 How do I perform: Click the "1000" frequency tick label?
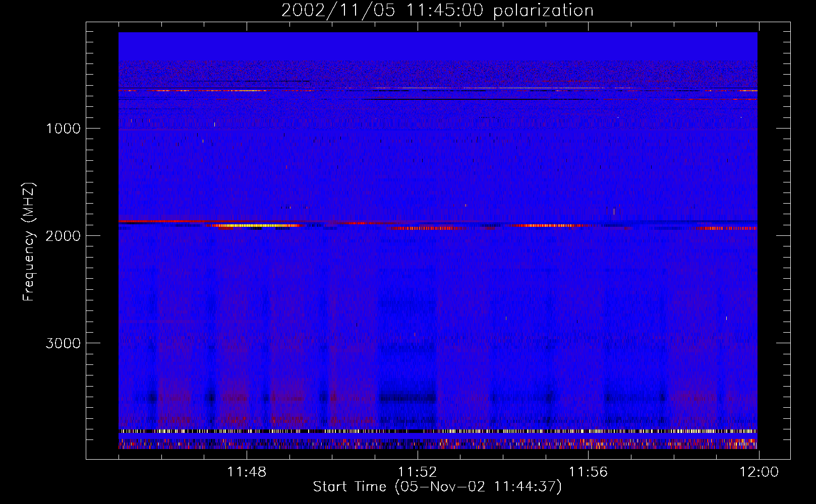click(x=63, y=129)
